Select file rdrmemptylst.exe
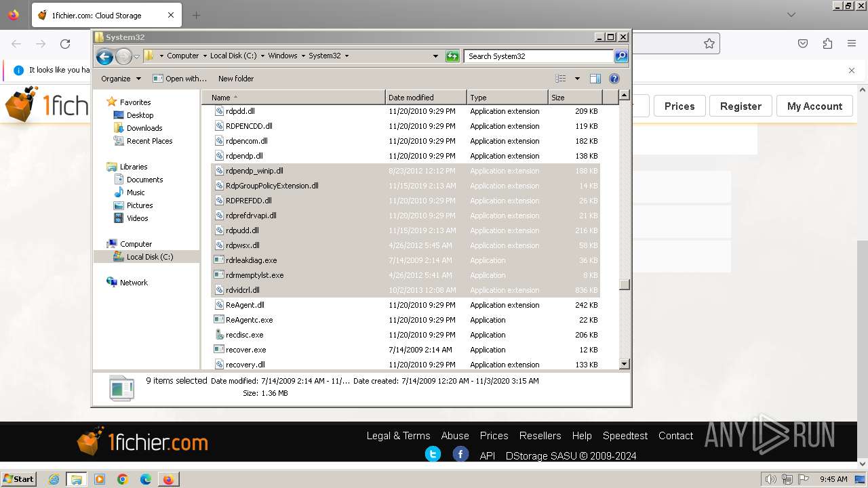Viewport: 868px width, 488px height. pyautogui.click(x=254, y=275)
